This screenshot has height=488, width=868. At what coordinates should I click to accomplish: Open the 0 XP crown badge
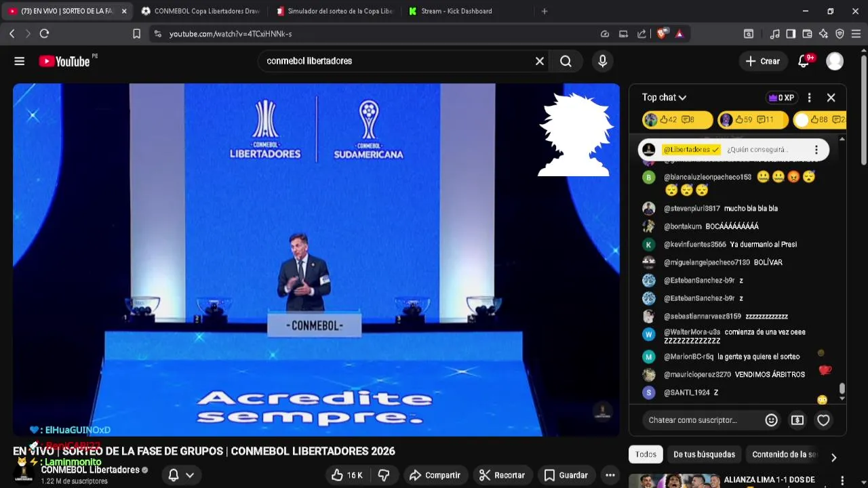(x=781, y=98)
